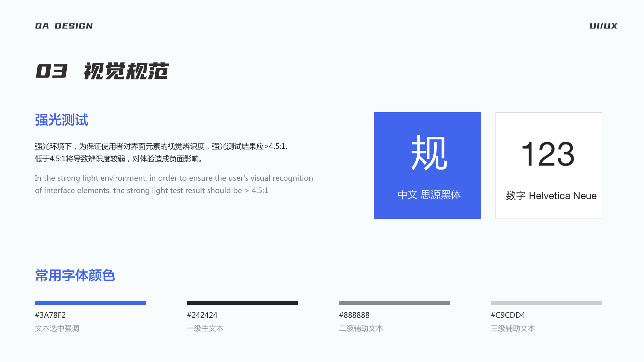Viewport: 644px width, 362px height.
Task: Select the black #242424 color bar
Action: point(243,302)
